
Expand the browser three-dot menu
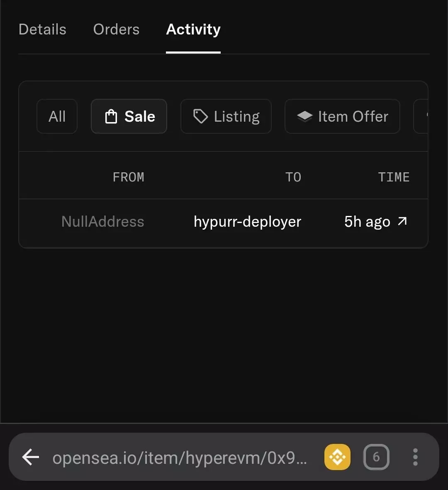(415, 457)
